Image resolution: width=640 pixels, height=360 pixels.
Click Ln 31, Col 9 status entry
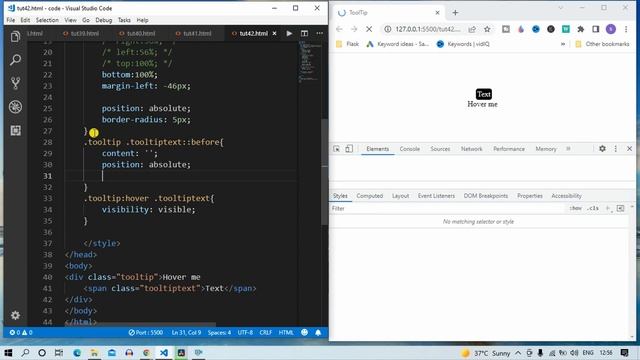186,333
